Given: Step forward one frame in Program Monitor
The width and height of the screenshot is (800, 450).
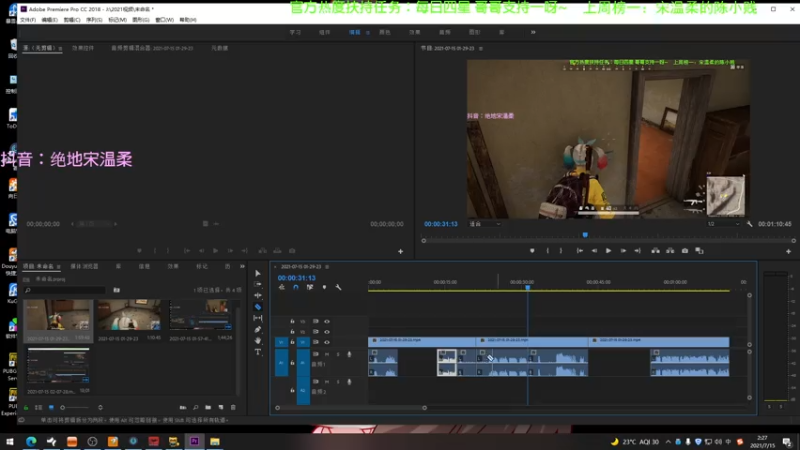Looking at the screenshot, I should (x=623, y=251).
